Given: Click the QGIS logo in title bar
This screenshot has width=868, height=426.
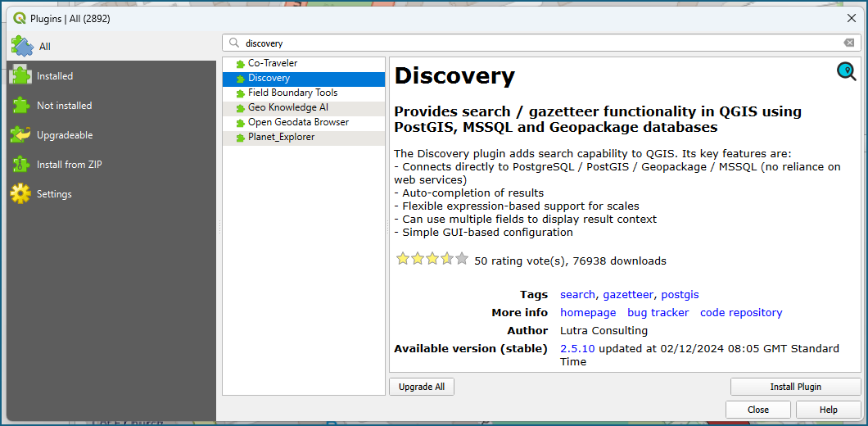Looking at the screenshot, I should point(20,18).
